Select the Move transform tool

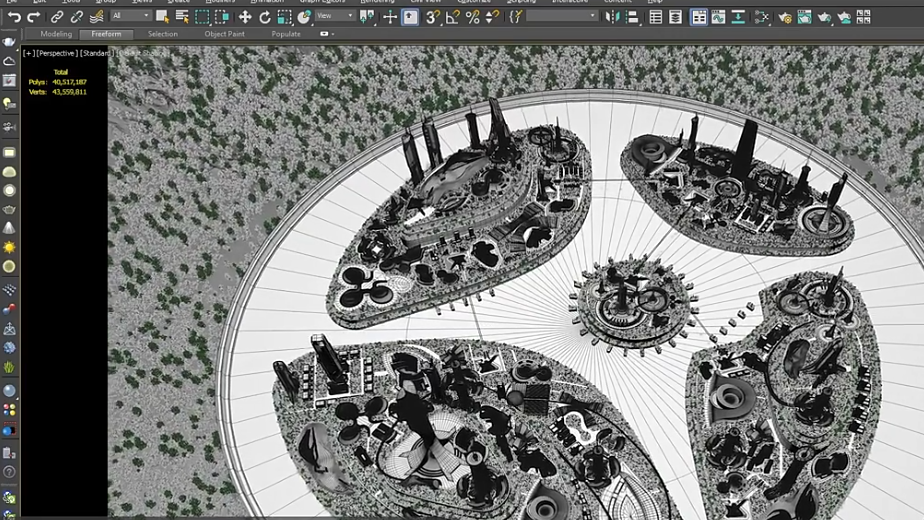pyautogui.click(x=245, y=17)
